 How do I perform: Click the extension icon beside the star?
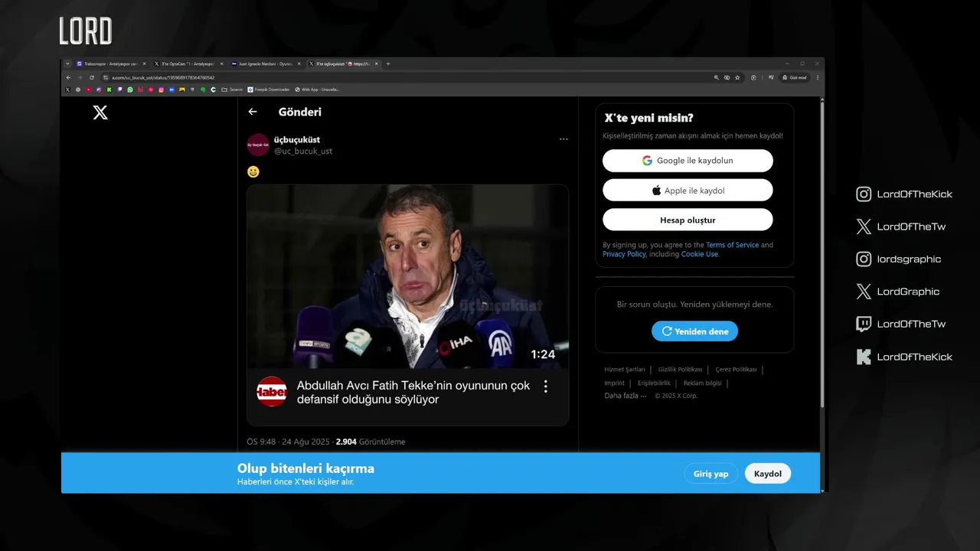[x=753, y=77]
